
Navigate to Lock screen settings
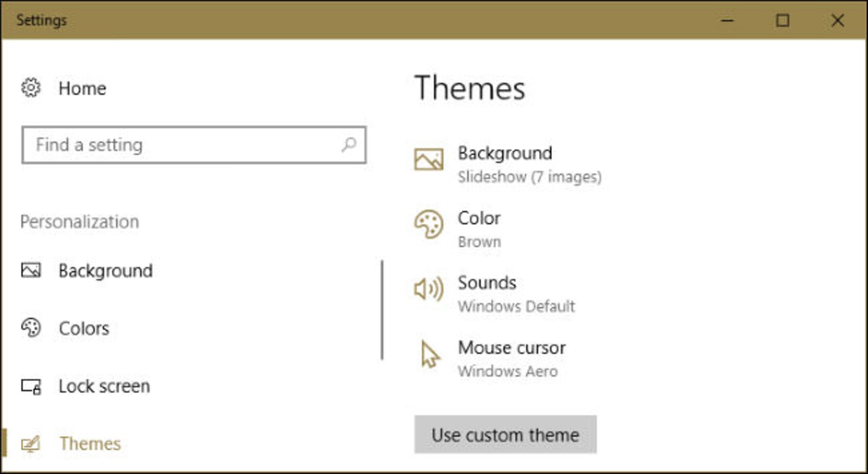[x=104, y=386]
